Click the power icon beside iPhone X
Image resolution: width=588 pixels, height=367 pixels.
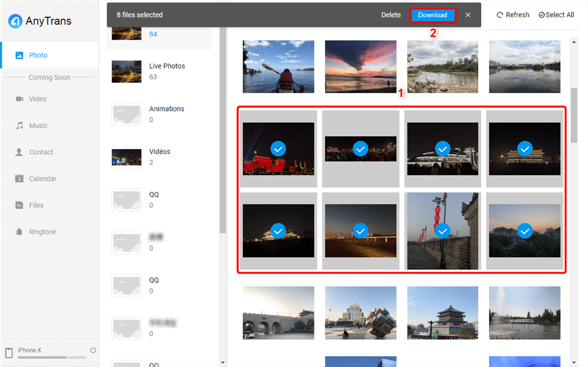[93, 350]
